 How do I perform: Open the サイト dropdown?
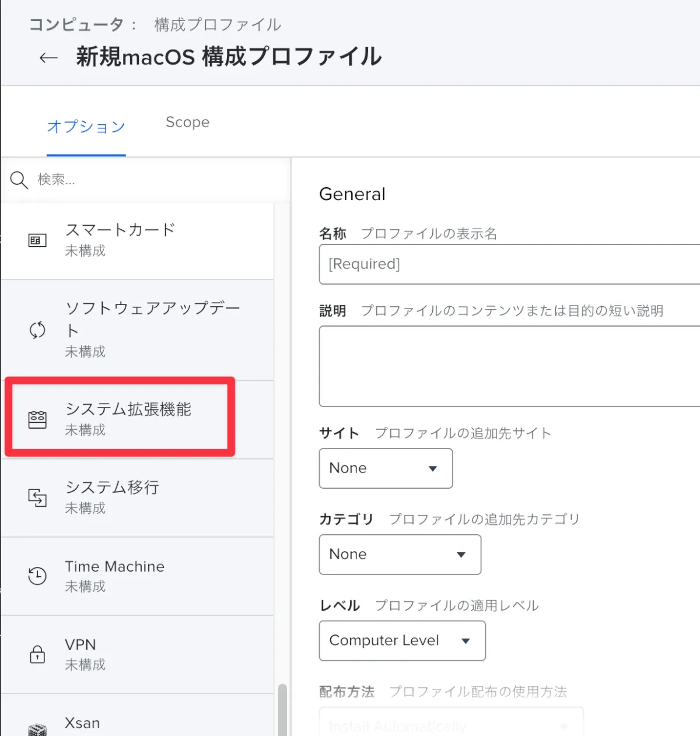[386, 468]
